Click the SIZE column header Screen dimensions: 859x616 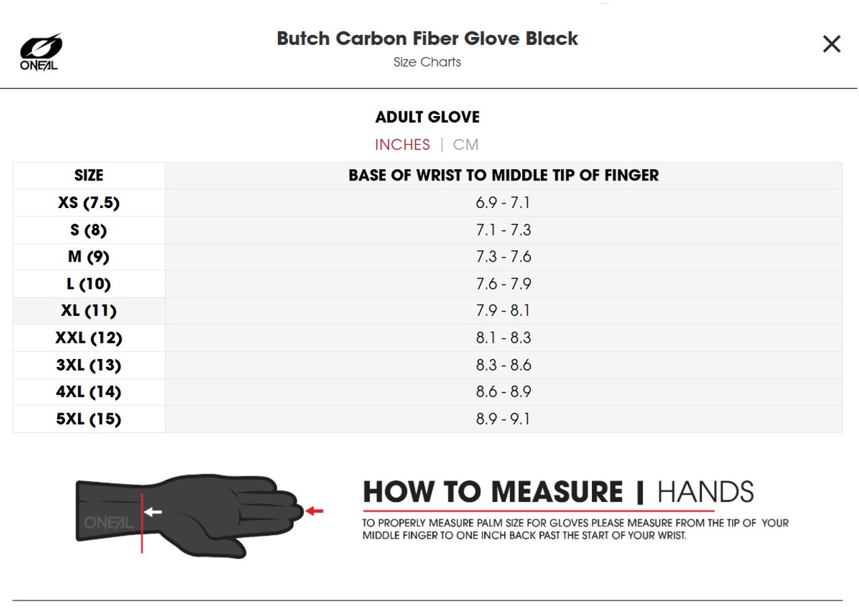tap(89, 176)
